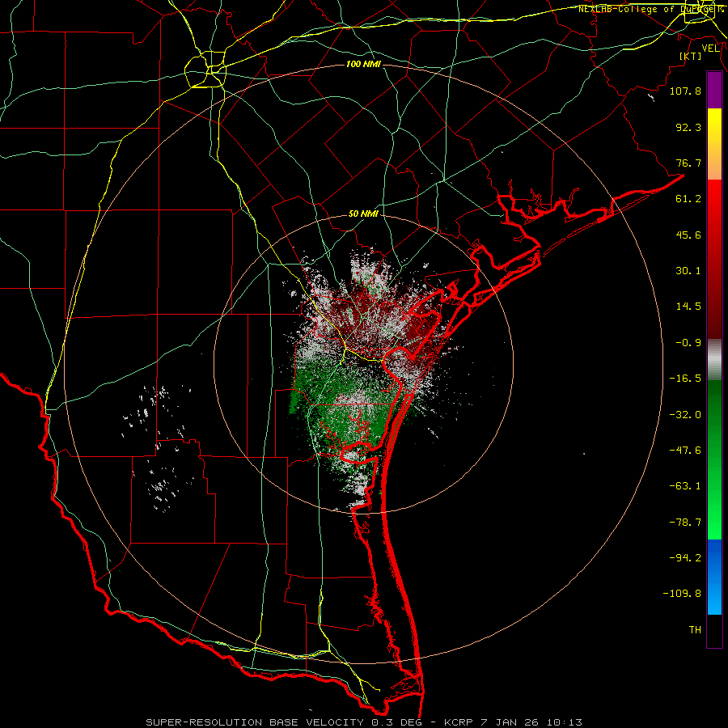
Task: Select the 30.1 velocity scale value
Action: (x=688, y=271)
